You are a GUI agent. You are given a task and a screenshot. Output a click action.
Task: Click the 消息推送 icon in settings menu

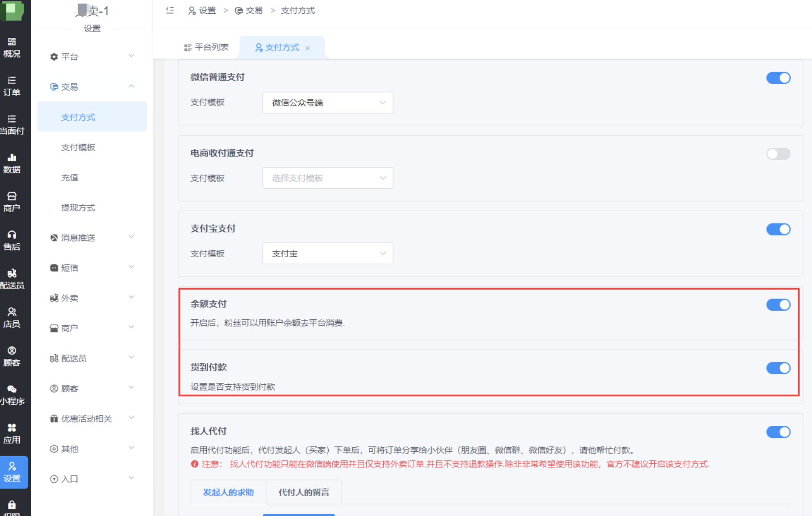point(54,237)
